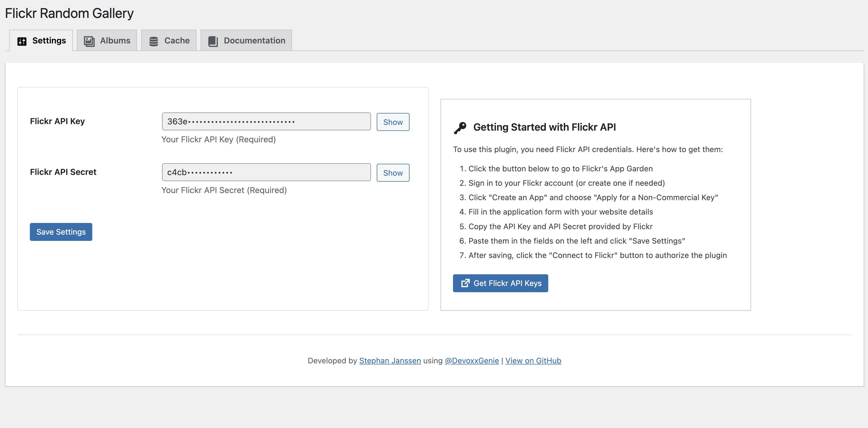Click the Albums tab image icon
Screen dimensions: 868x428
(89, 41)
